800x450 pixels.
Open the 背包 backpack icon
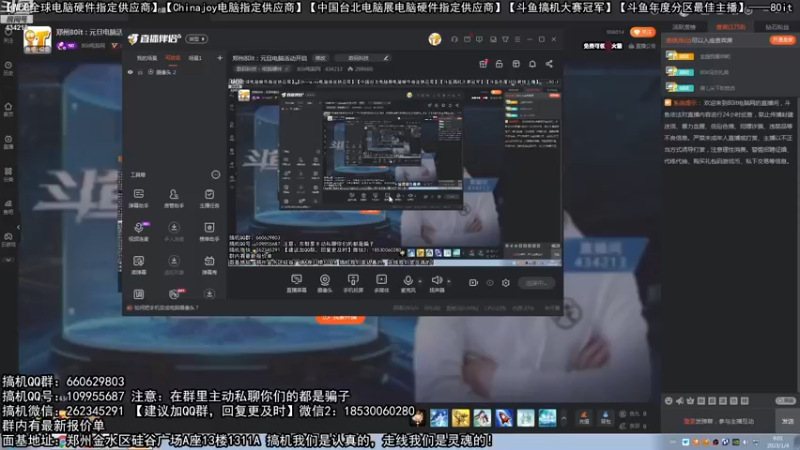pos(605,418)
